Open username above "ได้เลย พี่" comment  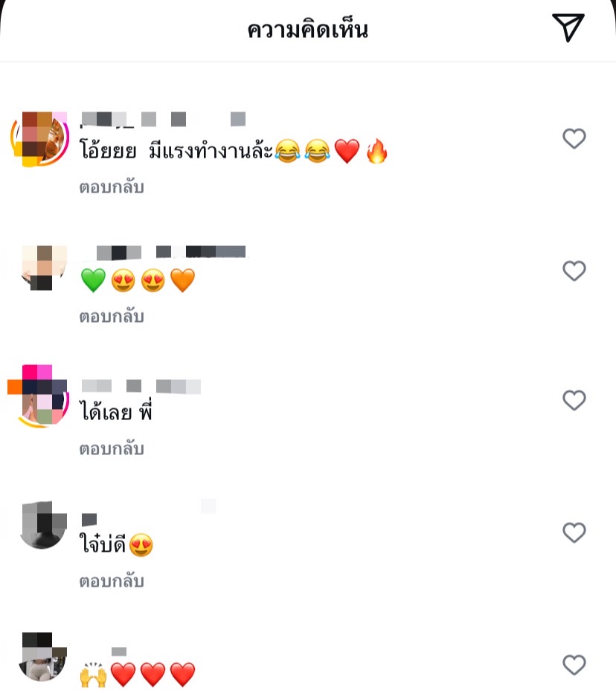click(141, 386)
